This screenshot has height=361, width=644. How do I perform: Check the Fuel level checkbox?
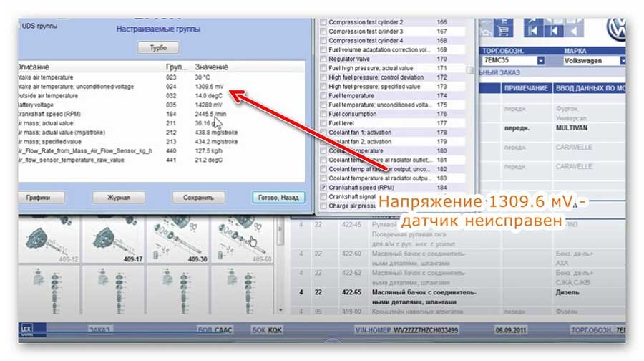323,123
